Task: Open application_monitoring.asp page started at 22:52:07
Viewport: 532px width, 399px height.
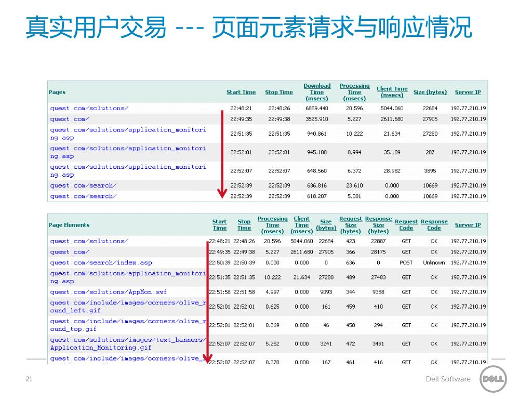Action: pyautogui.click(x=128, y=170)
